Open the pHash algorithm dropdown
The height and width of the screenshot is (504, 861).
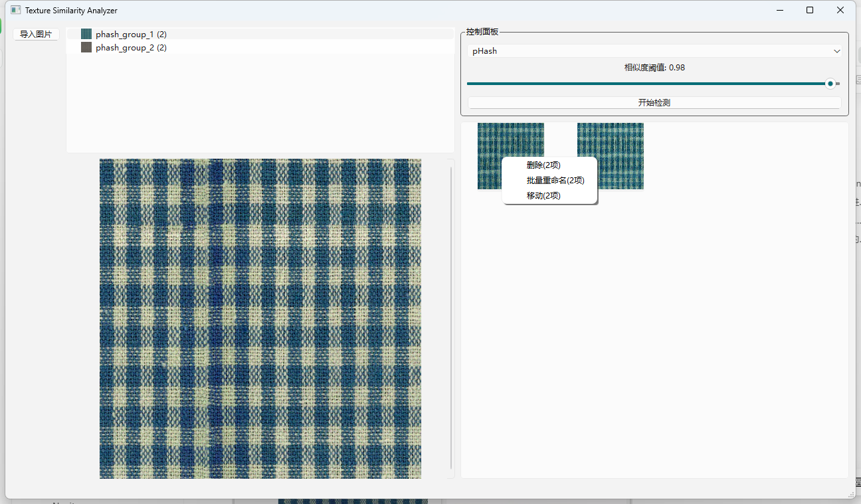tap(654, 51)
